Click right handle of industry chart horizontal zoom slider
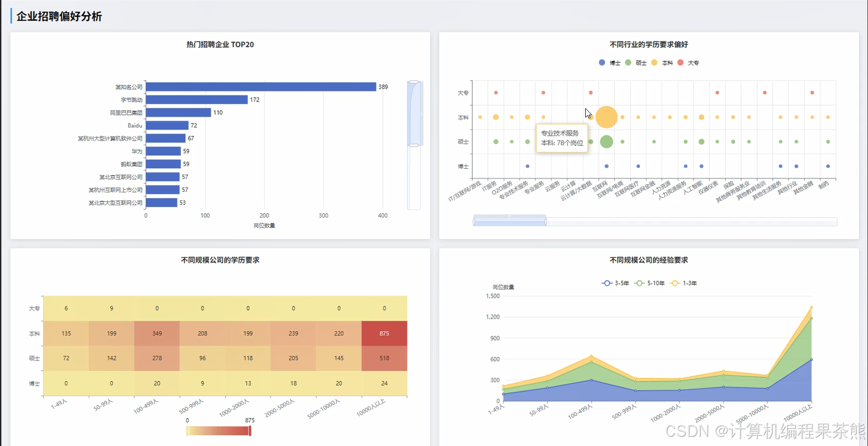Image resolution: width=868 pixels, height=446 pixels. coord(546,221)
